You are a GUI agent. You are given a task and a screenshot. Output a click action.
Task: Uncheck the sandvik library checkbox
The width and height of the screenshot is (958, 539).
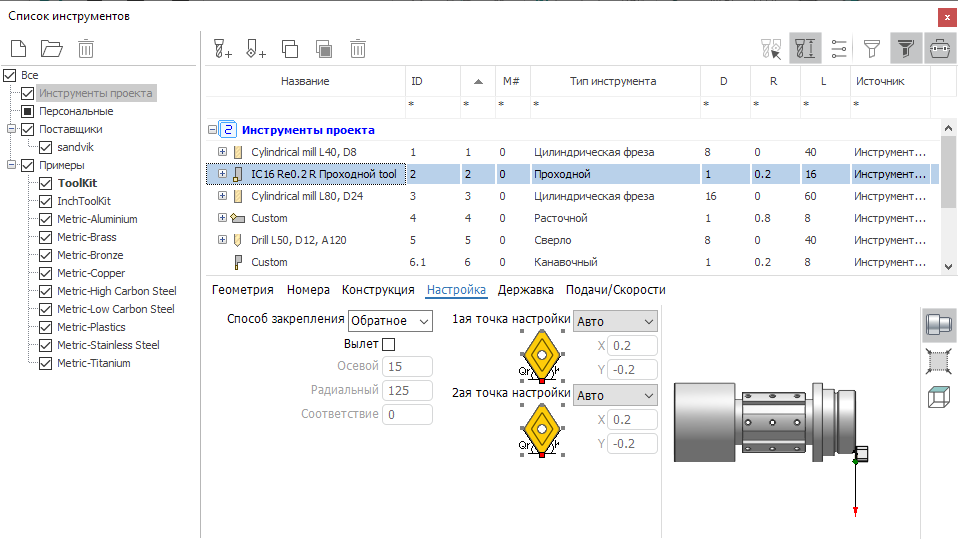45,147
